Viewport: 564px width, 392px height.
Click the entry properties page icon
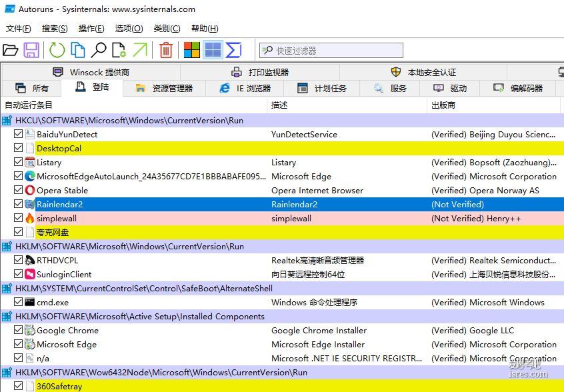tap(119, 50)
